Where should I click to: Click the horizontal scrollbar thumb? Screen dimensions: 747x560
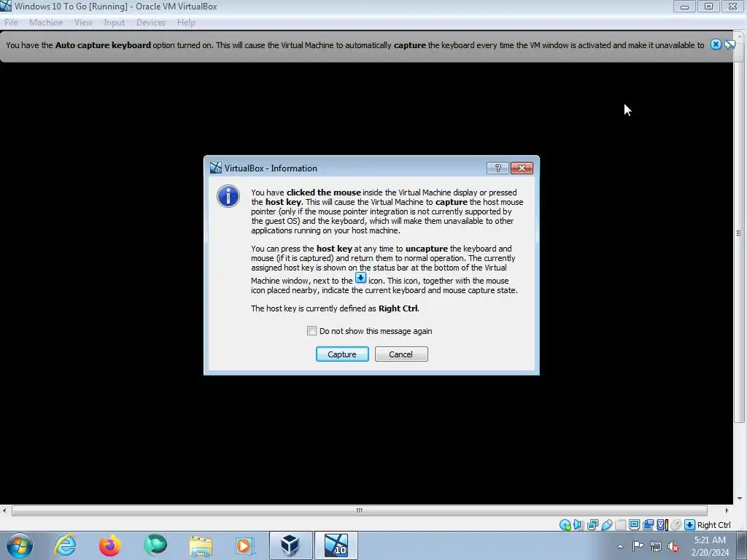click(359, 510)
